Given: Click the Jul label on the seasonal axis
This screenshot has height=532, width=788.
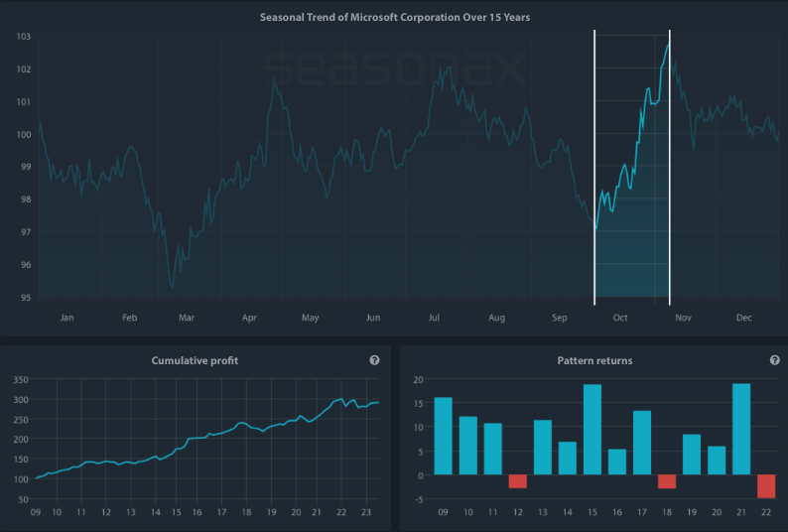Looking at the screenshot, I should (434, 318).
